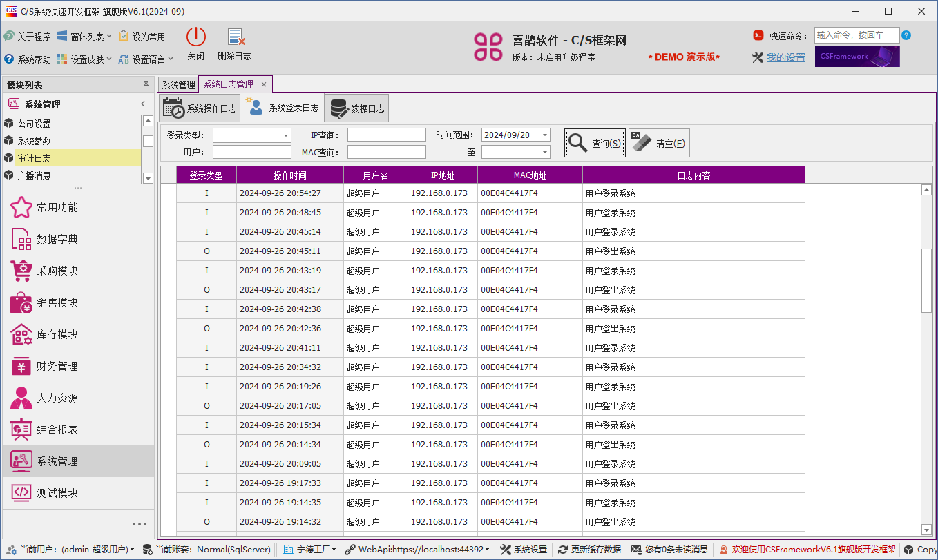Screen dimensions: 938x560
Task: Select Broadcast Message (广播消息) item
Action: [x=72, y=175]
